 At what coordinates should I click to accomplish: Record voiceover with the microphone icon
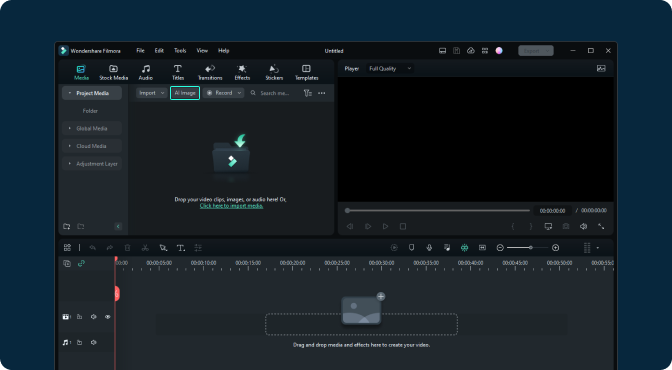coord(429,247)
